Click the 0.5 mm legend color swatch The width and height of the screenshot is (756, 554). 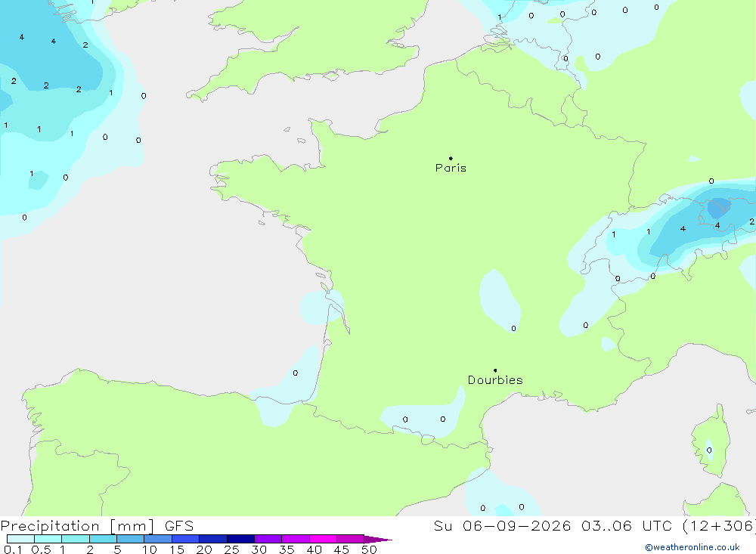tap(48, 539)
